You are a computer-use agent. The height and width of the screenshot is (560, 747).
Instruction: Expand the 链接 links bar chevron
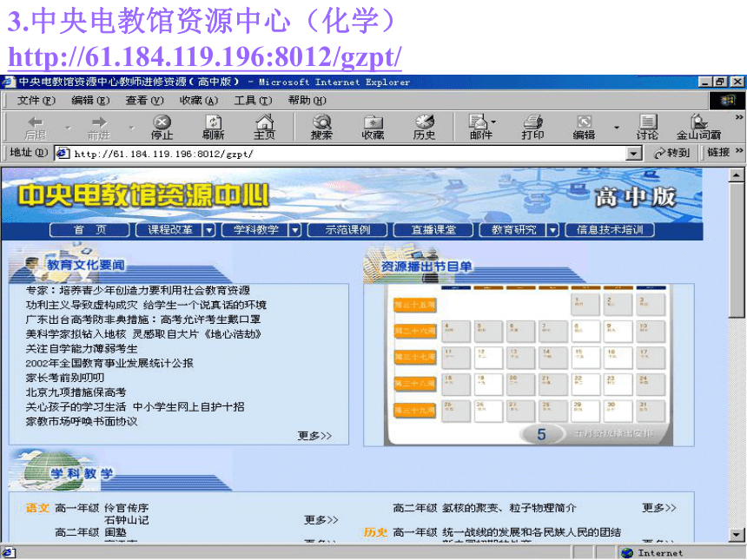[739, 151]
